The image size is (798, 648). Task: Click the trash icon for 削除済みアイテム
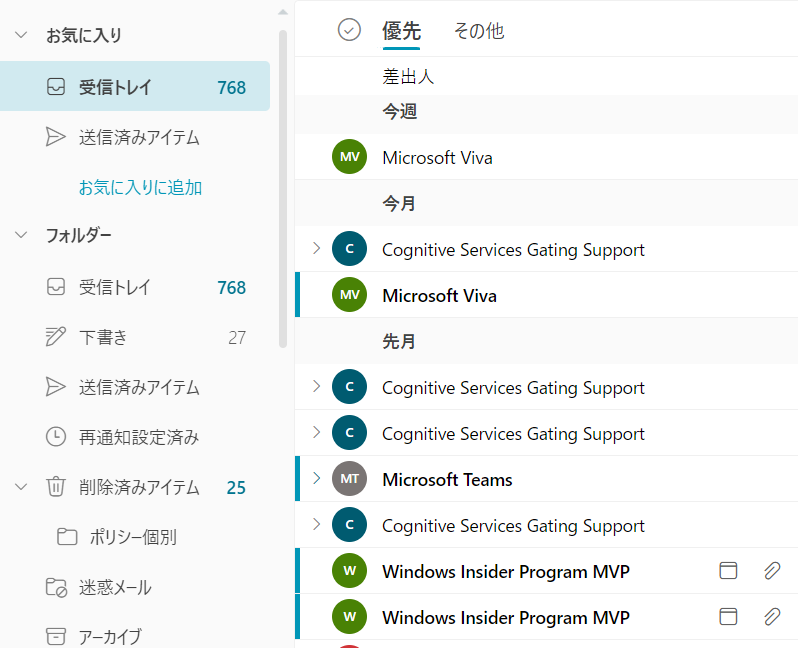[x=55, y=487]
